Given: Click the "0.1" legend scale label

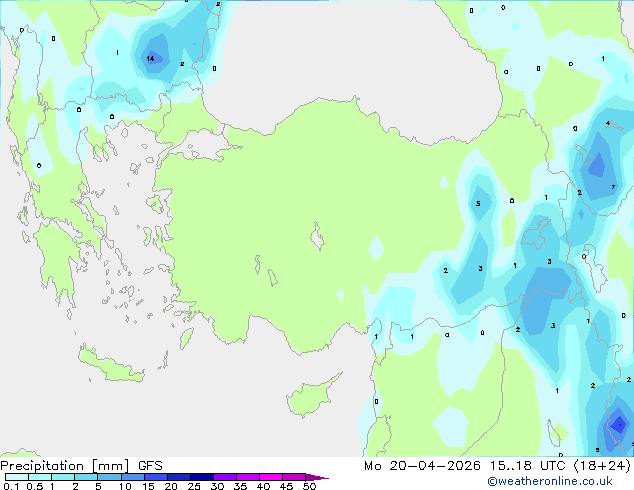Looking at the screenshot, I should coord(11,486).
